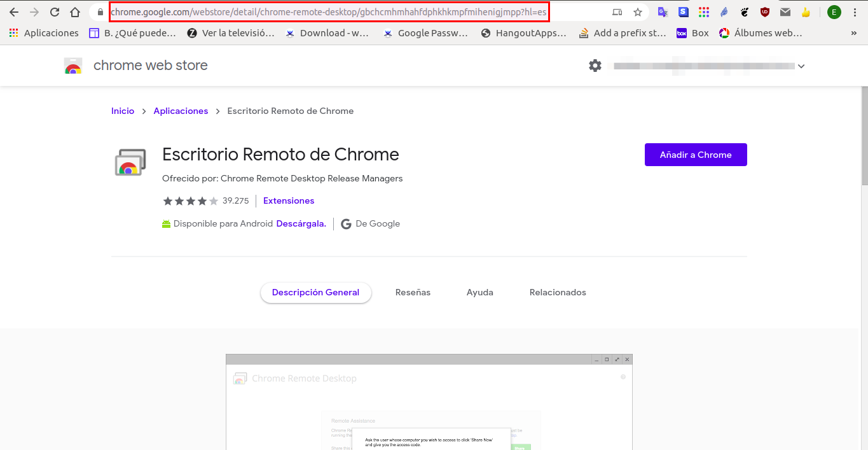Click the email checker envelope icon

click(x=785, y=11)
